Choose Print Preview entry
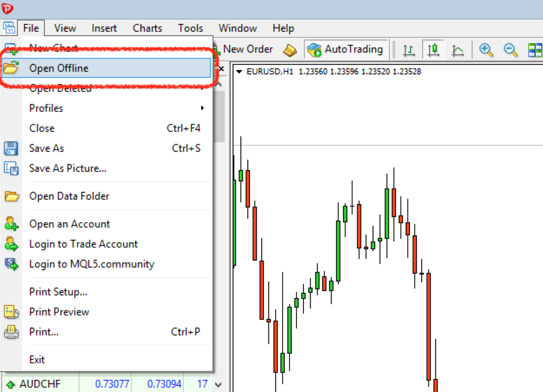The image size is (543, 392). click(x=106, y=312)
